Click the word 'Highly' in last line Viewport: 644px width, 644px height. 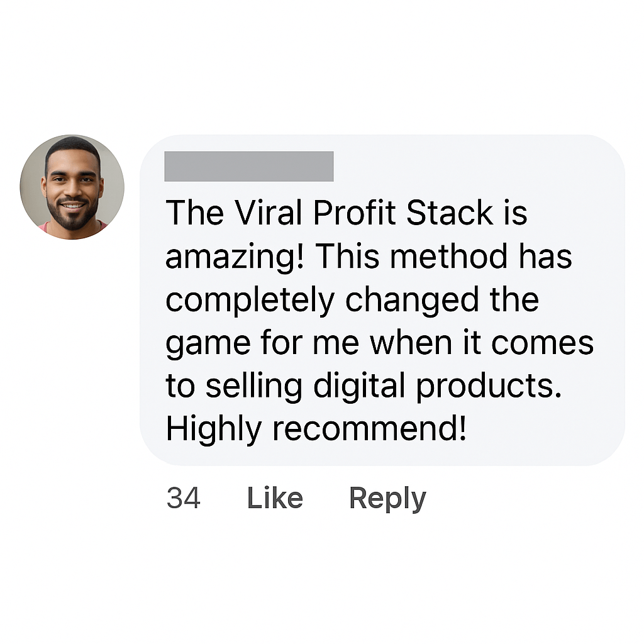(x=214, y=430)
